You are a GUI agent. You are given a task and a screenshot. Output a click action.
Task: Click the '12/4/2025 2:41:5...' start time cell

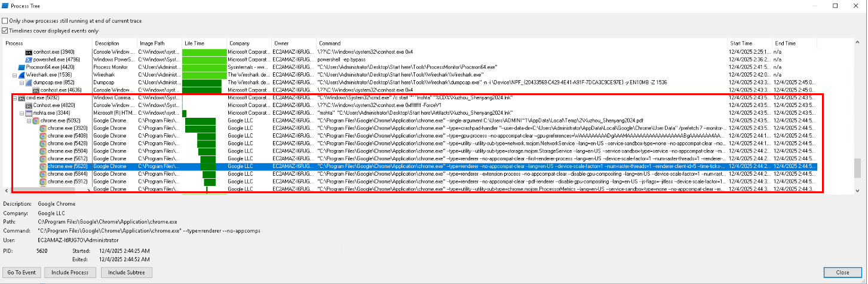click(x=750, y=68)
